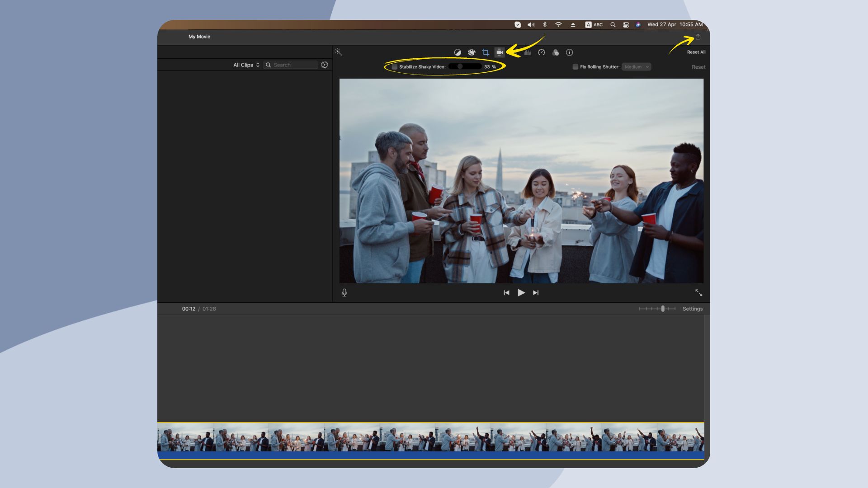This screenshot has height=488, width=868.
Task: Open the volume menu bar icon
Action: pyautogui.click(x=531, y=25)
